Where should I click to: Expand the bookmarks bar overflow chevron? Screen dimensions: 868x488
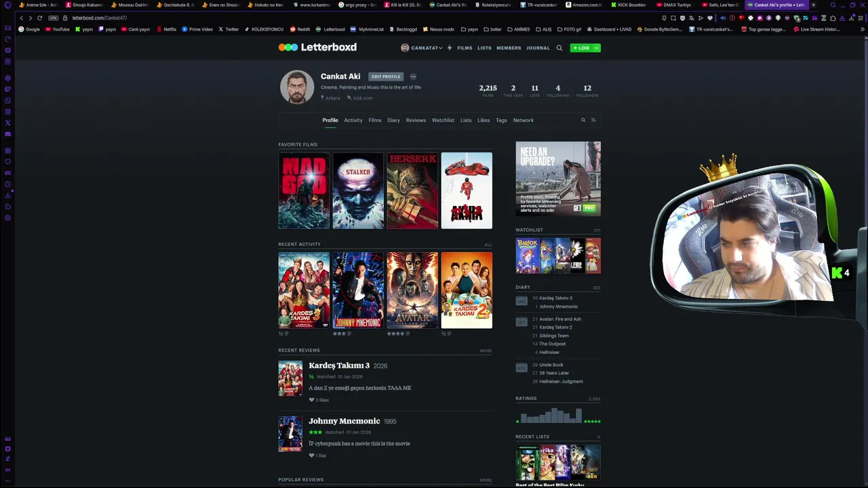tap(863, 29)
